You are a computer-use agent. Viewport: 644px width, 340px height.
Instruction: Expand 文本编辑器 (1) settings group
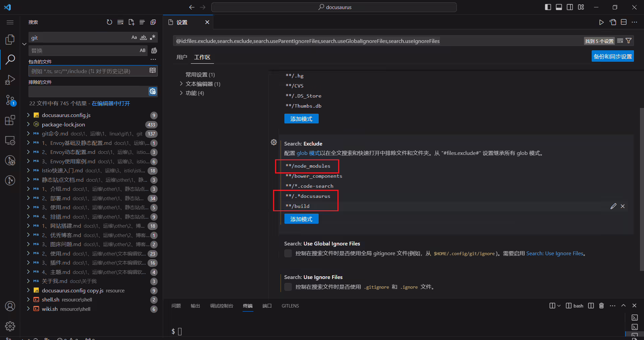181,84
